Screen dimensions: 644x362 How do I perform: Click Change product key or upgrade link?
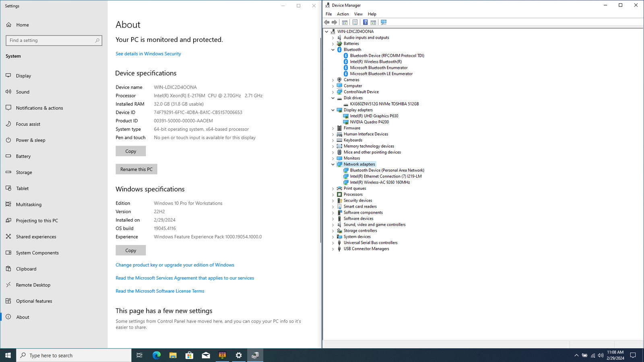click(175, 265)
